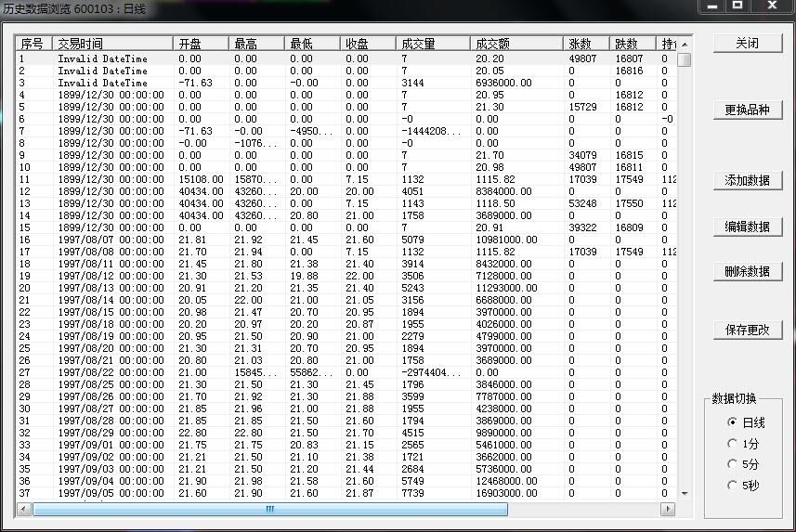Open 更换品种 to change the stock
Viewport: 796px width, 532px height.
748,110
